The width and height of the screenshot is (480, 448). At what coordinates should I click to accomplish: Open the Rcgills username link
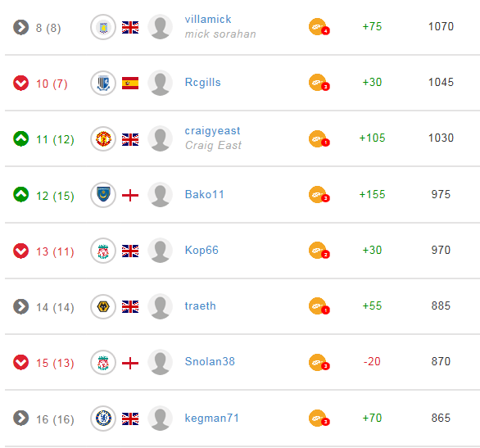pyautogui.click(x=202, y=83)
